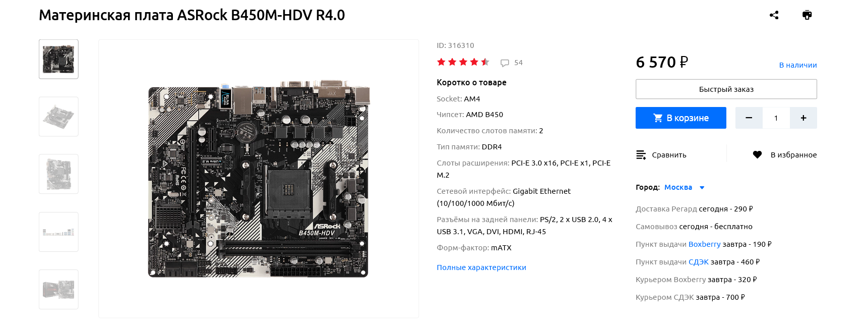Screen dimensions: 868x323
Task: Click the blue В корзине button
Action: pyautogui.click(x=681, y=118)
